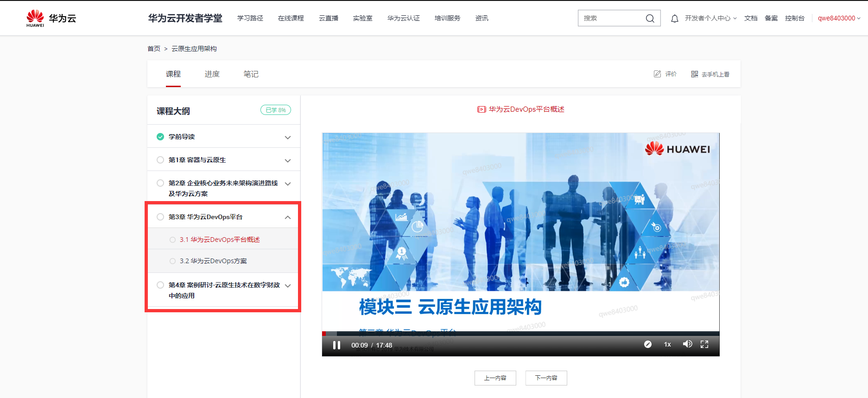Click the Huawei Cloud logo
868x398 pixels.
click(51, 19)
